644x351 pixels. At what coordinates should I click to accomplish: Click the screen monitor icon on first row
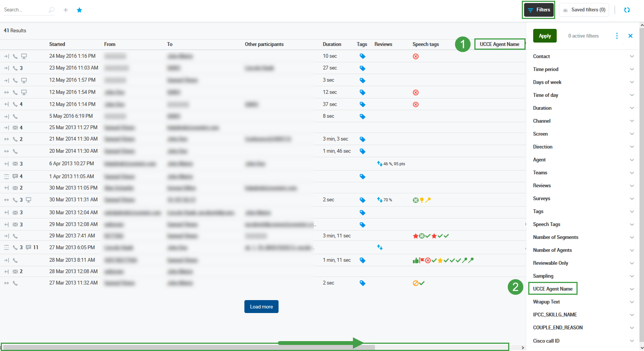pos(24,56)
